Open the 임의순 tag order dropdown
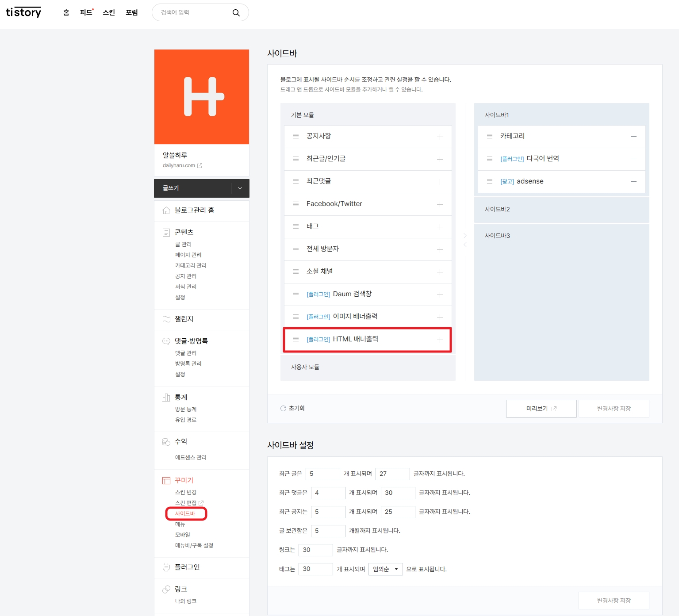The image size is (679, 616). (386, 569)
